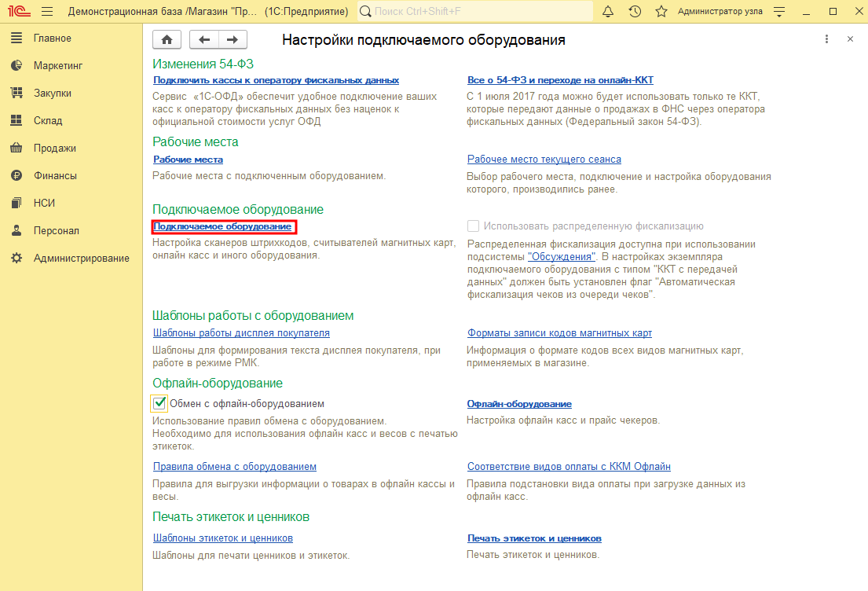Open НСИ section

pos(44,203)
